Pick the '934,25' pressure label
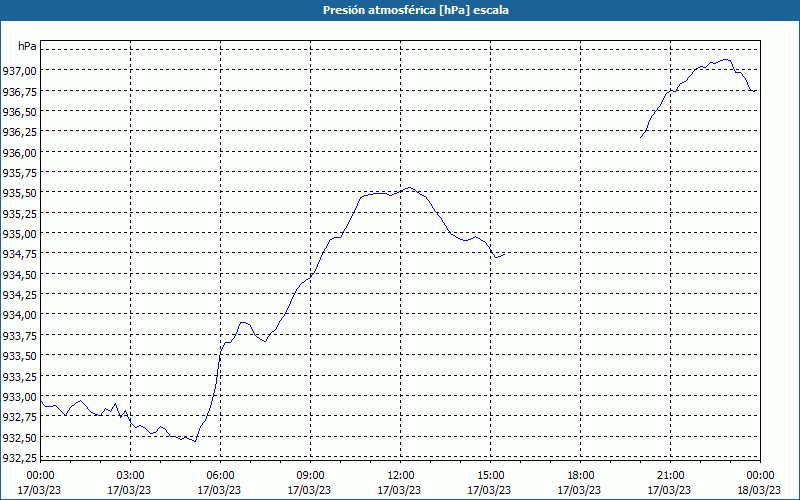This screenshot has height=500, width=800. coord(19,294)
